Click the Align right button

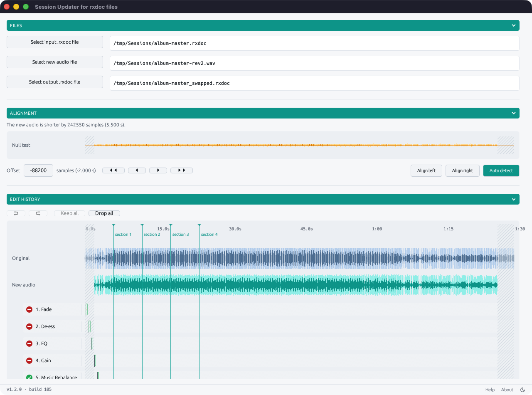tap(463, 170)
